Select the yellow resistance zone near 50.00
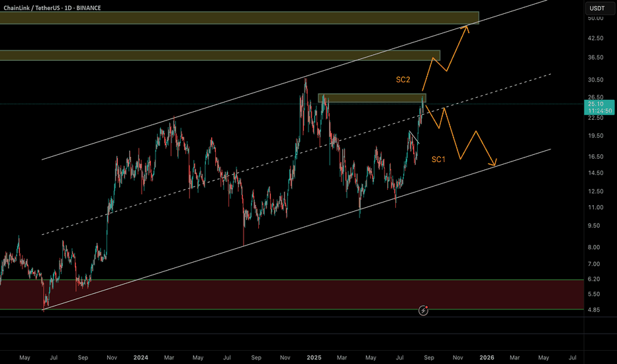Viewport: 617px width, 364px height. click(239, 18)
